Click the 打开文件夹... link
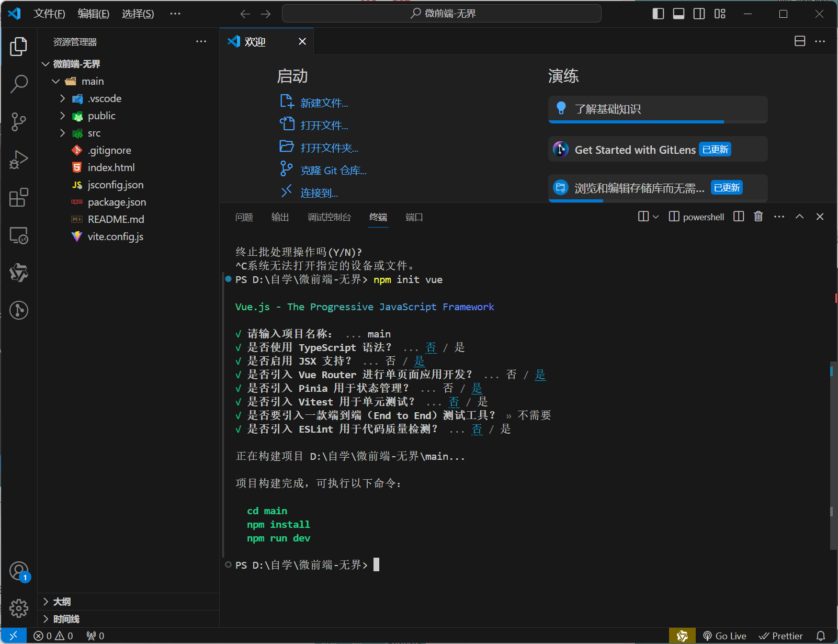 click(330, 148)
